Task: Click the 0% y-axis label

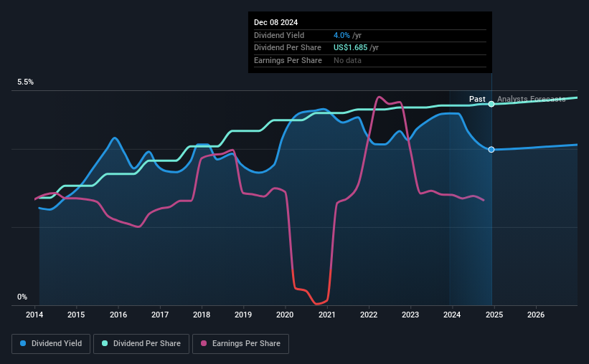Action: click(x=22, y=297)
